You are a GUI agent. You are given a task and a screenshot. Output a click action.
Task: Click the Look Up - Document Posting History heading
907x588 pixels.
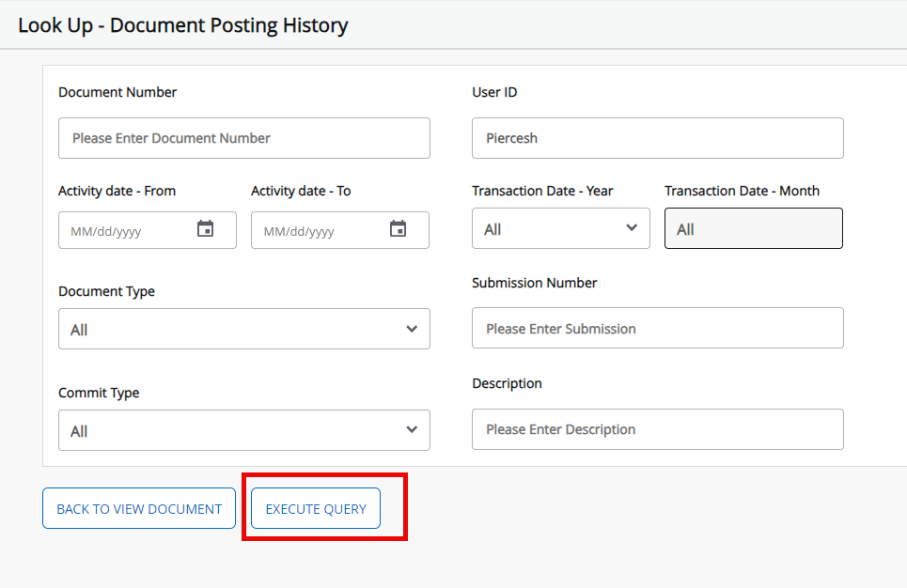(x=183, y=25)
